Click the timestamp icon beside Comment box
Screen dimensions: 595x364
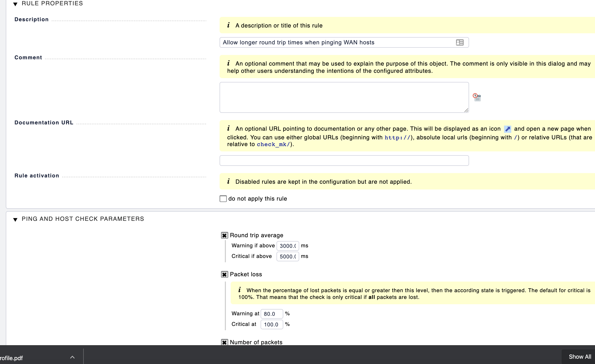[x=477, y=97]
